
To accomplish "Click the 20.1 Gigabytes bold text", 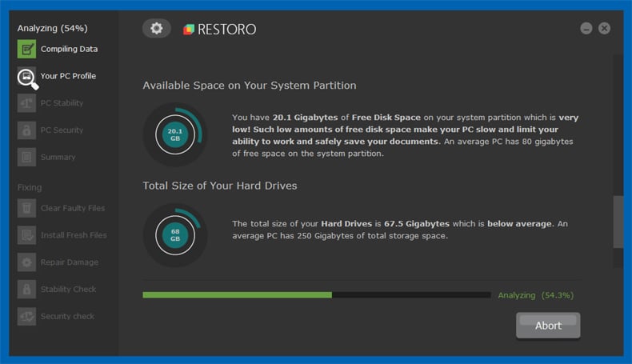I will (305, 118).
